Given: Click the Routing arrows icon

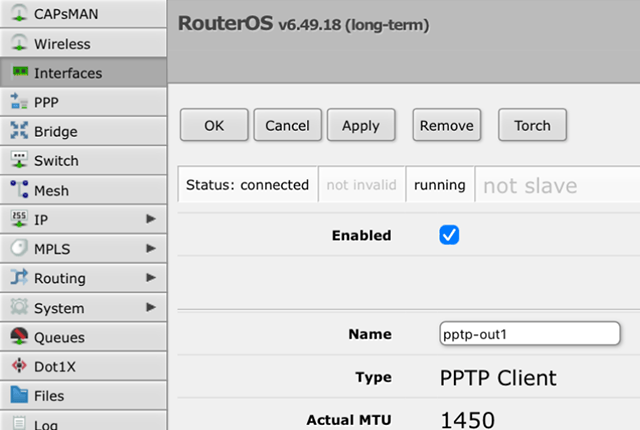Looking at the screenshot, I should 19,277.
